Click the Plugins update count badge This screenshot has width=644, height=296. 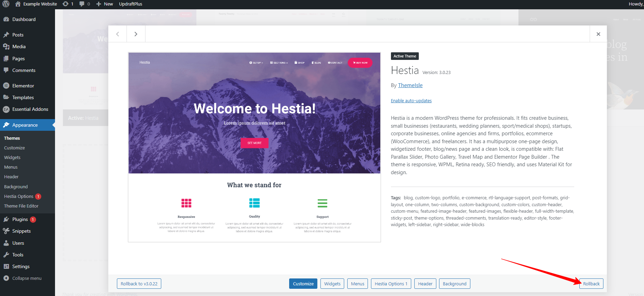point(33,219)
